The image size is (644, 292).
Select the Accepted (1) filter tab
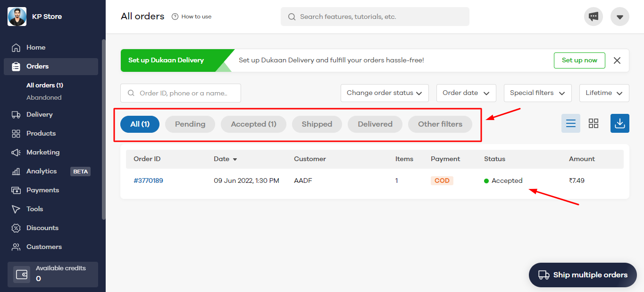point(253,124)
